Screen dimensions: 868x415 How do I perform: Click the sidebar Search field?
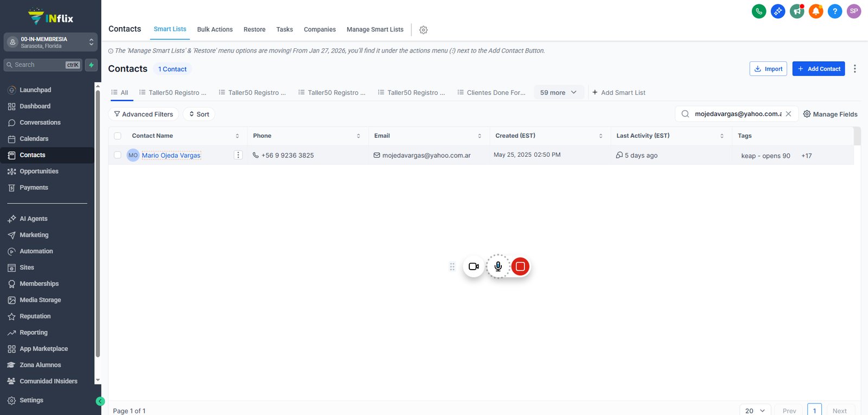click(x=43, y=65)
